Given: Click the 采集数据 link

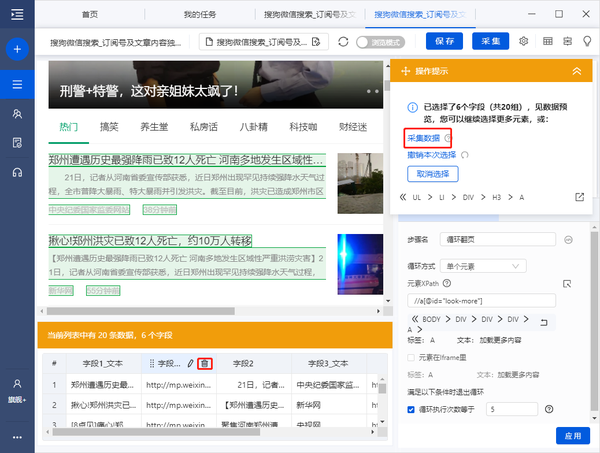Looking at the screenshot, I should click(424, 138).
